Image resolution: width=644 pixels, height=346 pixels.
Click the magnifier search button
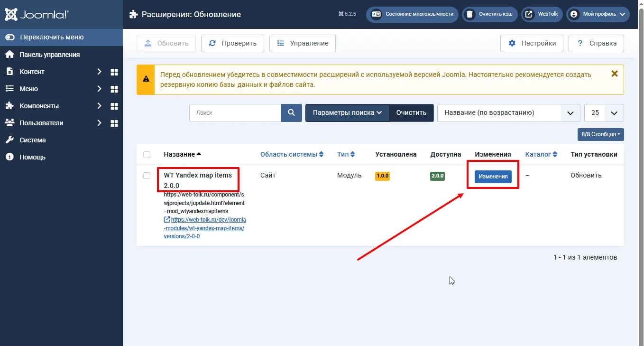pyautogui.click(x=292, y=113)
